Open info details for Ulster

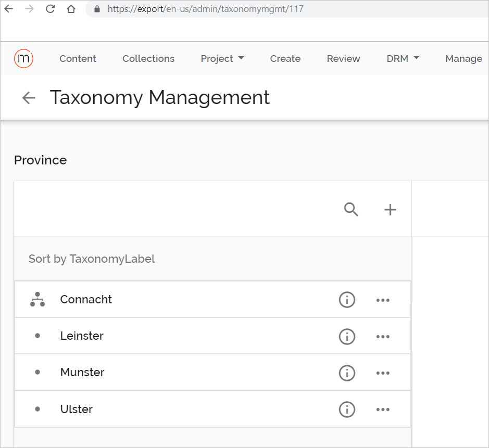point(347,409)
